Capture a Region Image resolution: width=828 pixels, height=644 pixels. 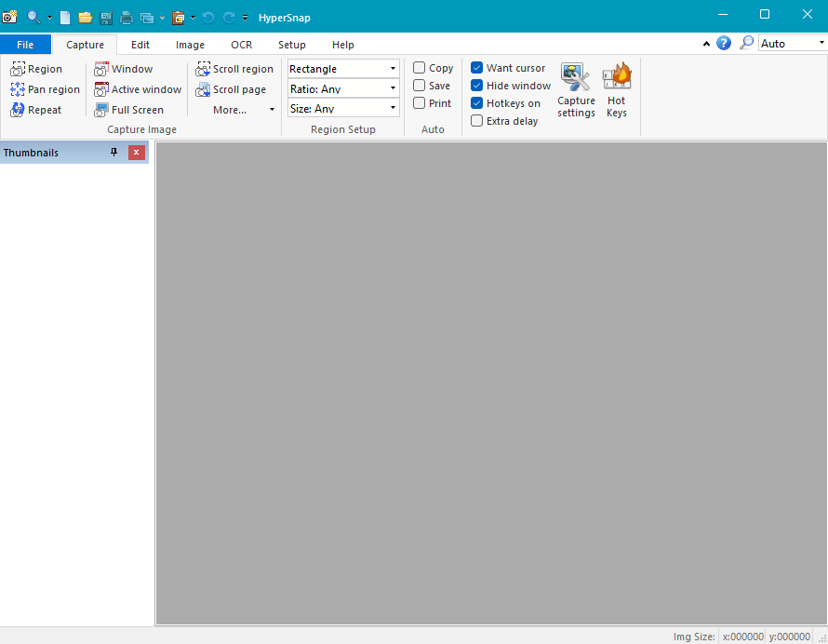[x=36, y=69]
